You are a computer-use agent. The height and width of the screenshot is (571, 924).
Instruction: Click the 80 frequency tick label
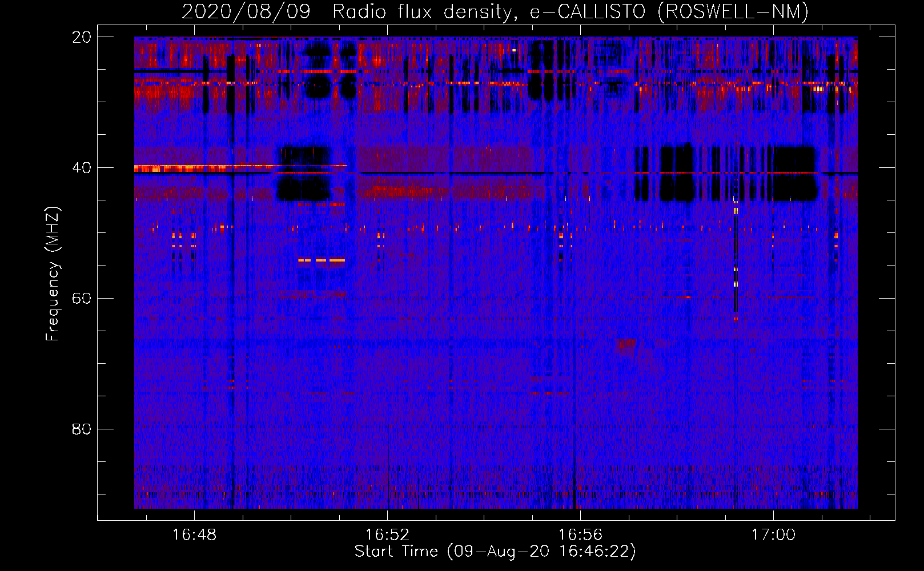pos(82,429)
